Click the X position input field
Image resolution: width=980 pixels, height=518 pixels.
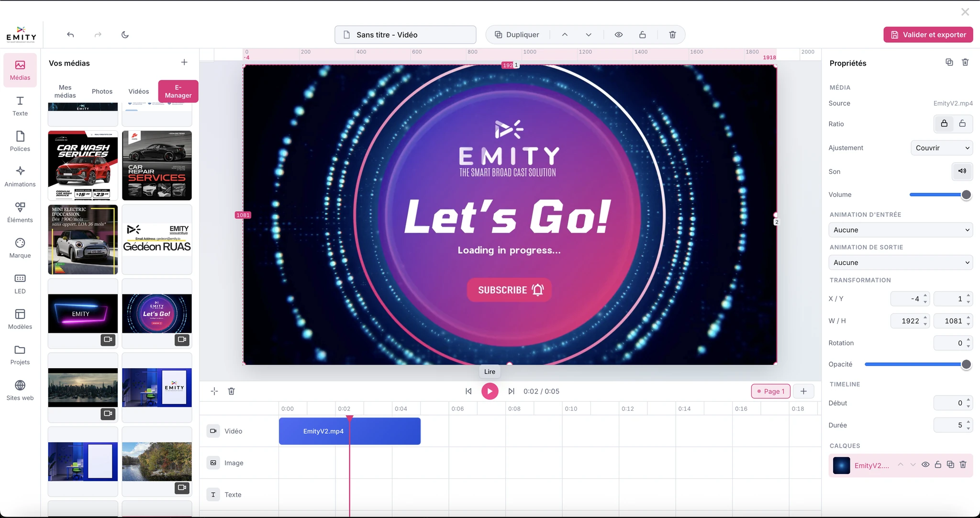[910, 299]
